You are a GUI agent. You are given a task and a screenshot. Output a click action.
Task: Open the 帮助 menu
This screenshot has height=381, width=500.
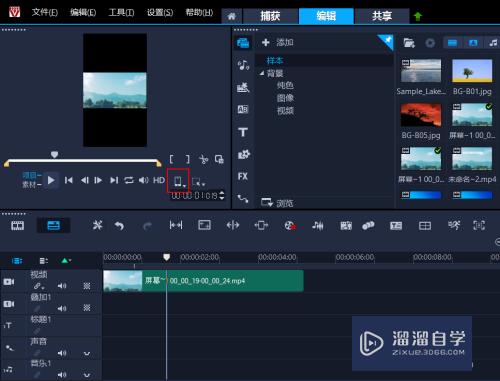coord(199,12)
